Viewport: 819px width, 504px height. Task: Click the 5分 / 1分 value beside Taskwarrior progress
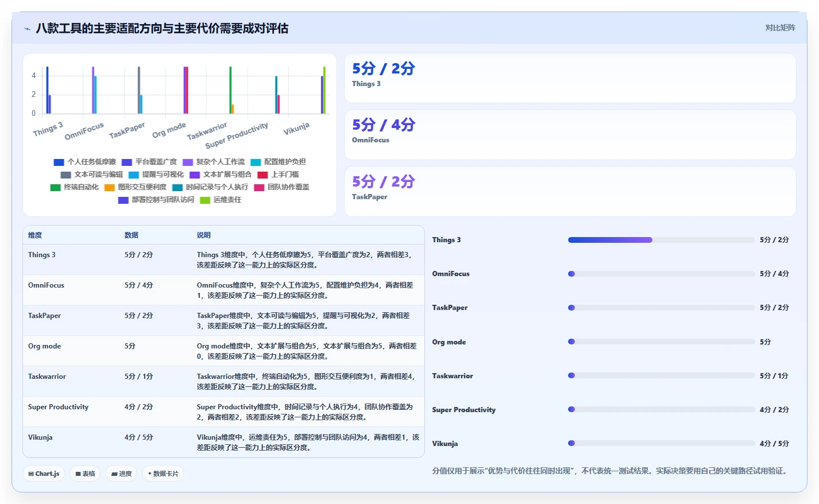point(774,376)
